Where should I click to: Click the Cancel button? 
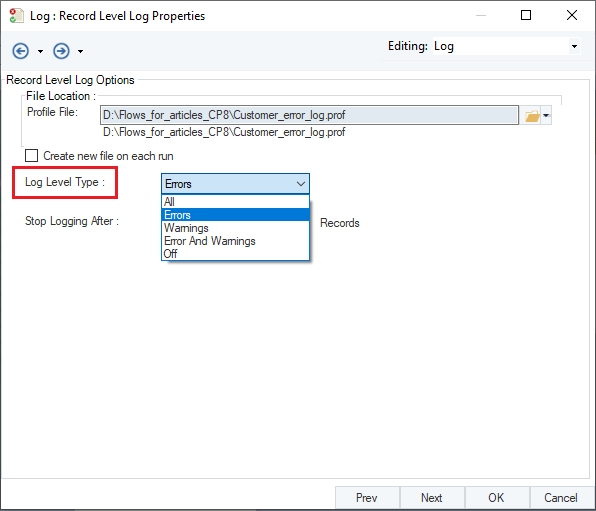pyautogui.click(x=561, y=498)
